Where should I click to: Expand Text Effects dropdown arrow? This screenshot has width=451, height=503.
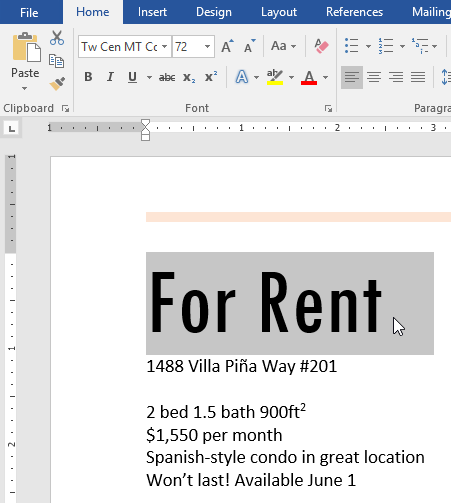pyautogui.click(x=256, y=77)
